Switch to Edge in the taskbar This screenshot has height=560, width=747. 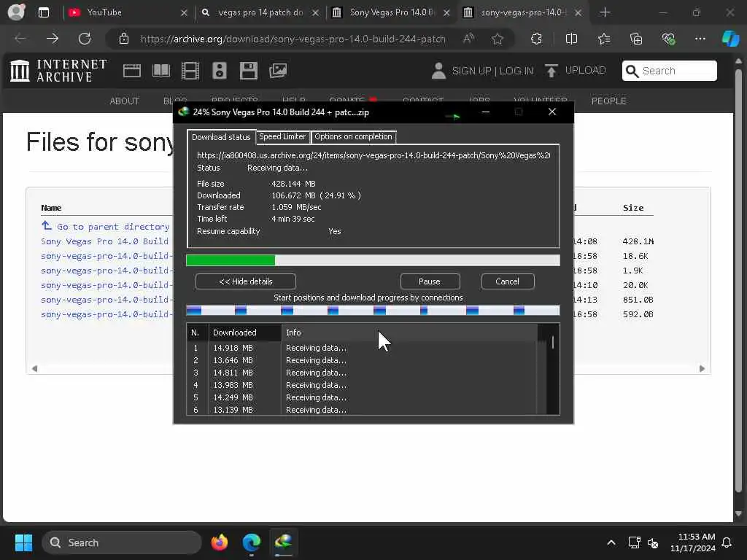click(252, 542)
